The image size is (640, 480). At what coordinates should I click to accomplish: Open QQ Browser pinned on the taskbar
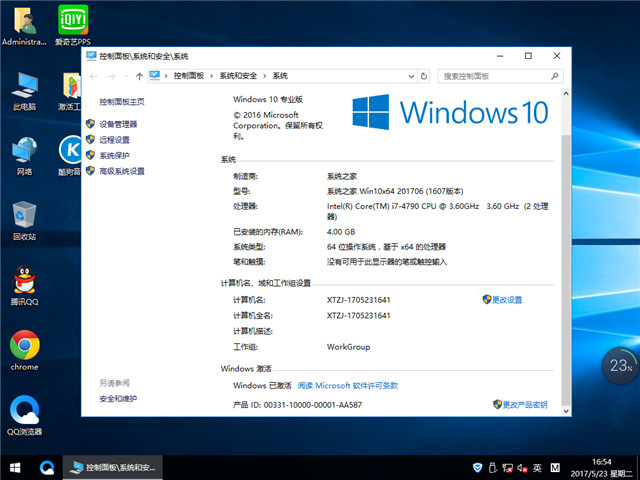pyautogui.click(x=47, y=467)
